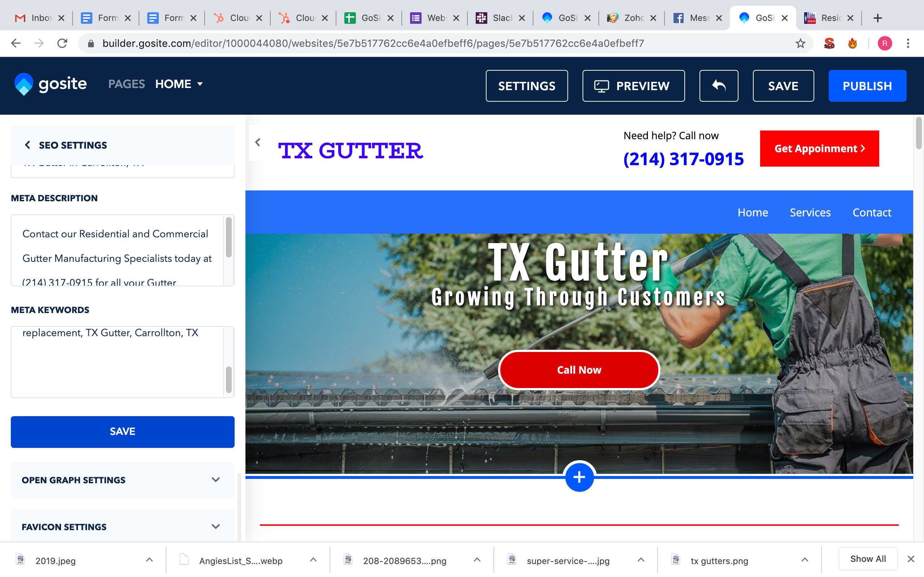
Task: Open the tx gutters.png download options
Action: (x=805, y=560)
